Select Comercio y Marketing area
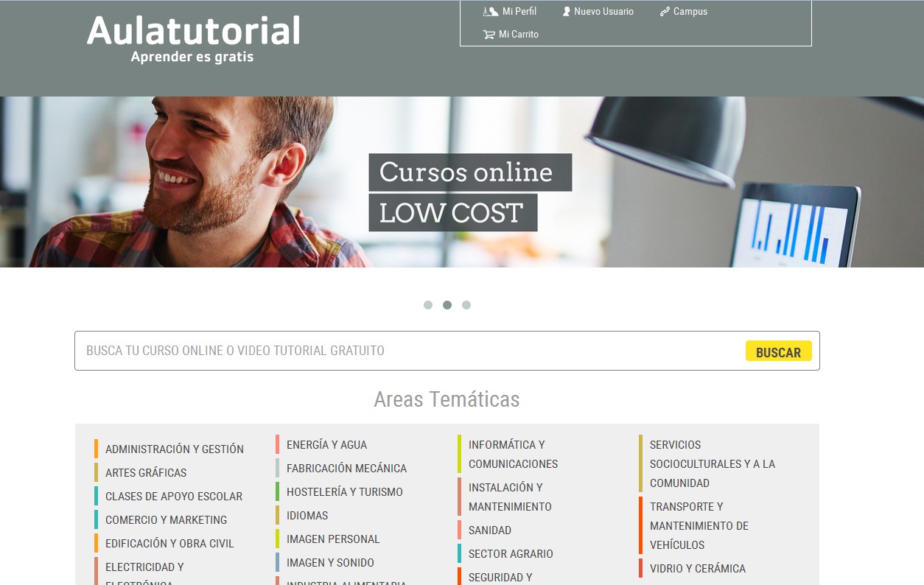Image resolution: width=924 pixels, height=585 pixels. coord(166,520)
